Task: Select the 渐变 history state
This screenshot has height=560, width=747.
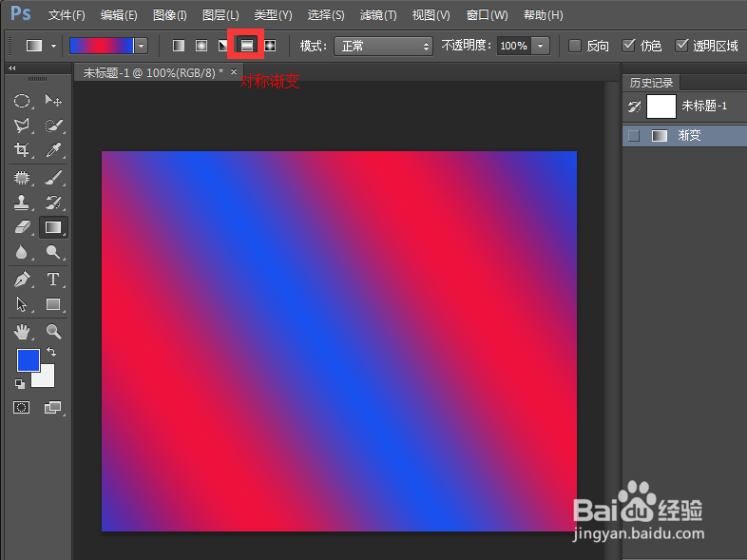Action: click(684, 136)
